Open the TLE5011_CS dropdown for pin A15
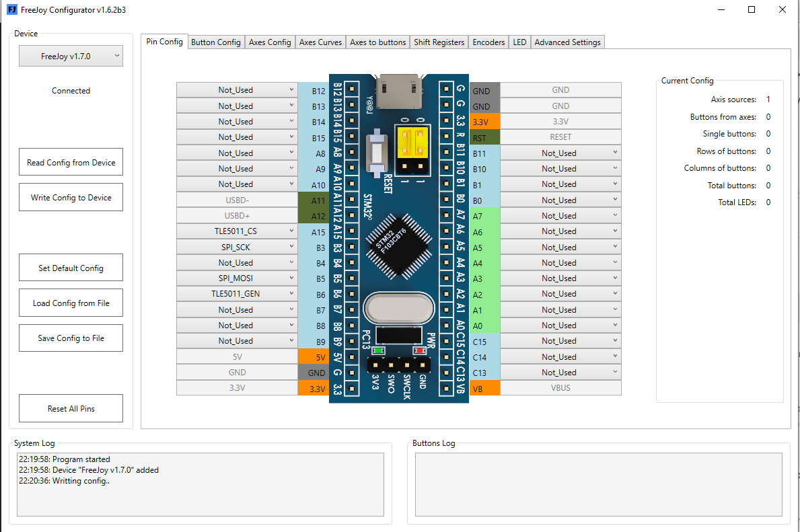 click(237, 231)
